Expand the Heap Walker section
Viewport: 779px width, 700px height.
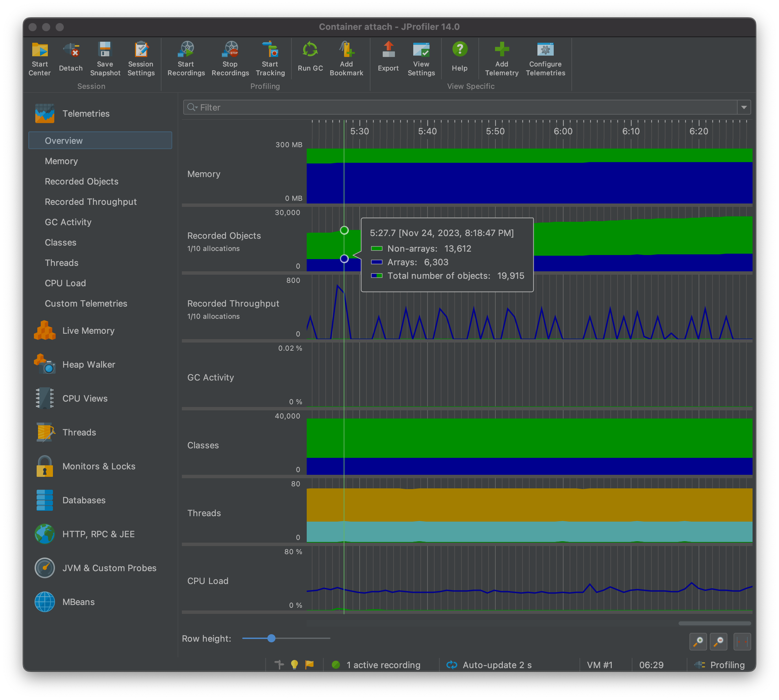(89, 365)
